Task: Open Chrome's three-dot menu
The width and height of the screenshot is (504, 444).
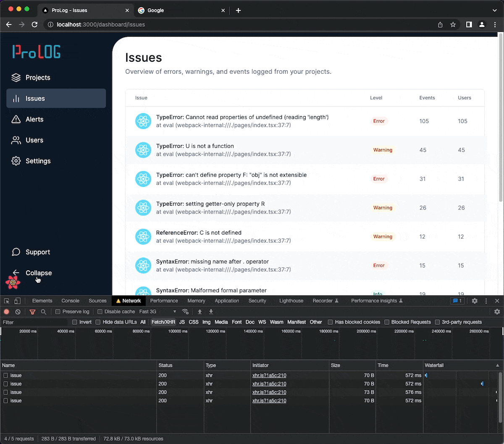Action: pyautogui.click(x=494, y=25)
